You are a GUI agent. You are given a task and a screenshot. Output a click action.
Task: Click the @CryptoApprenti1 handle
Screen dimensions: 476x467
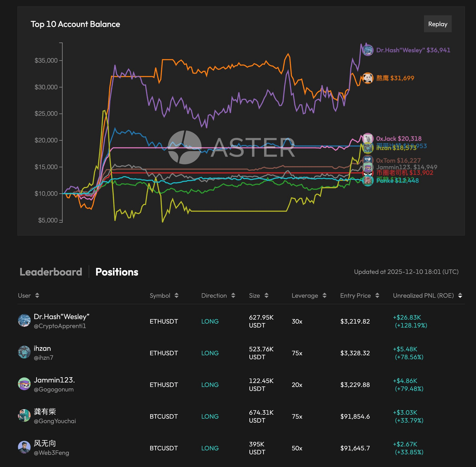60,326
